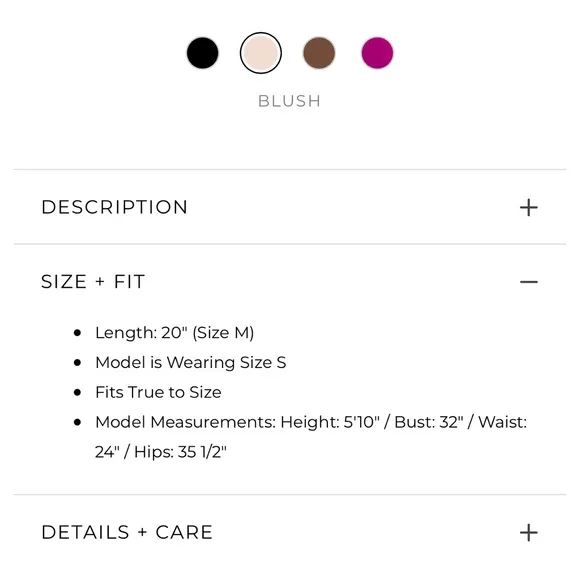
Task: Pick the brown color swatch
Action: click(x=319, y=53)
